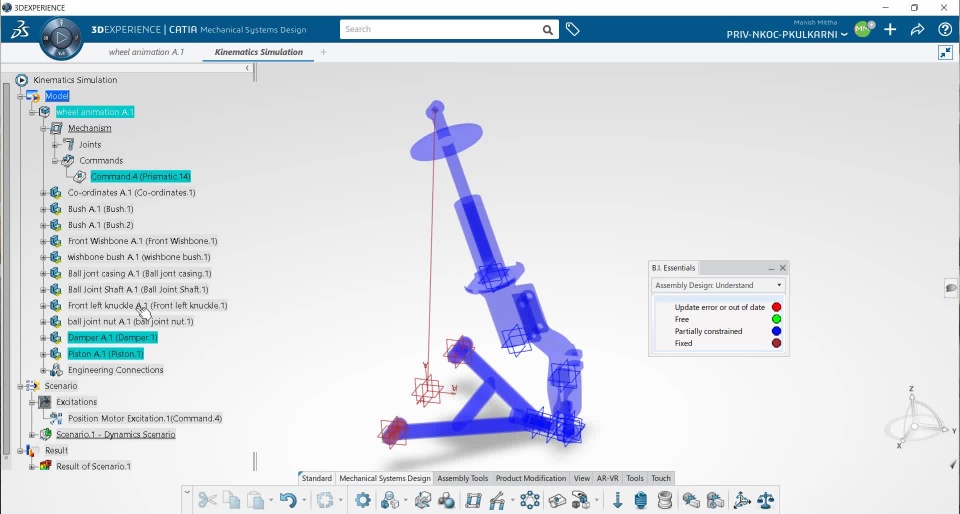This screenshot has width=960, height=514.
Task: Open the Undo history dropdown arrow
Action: pos(304,501)
